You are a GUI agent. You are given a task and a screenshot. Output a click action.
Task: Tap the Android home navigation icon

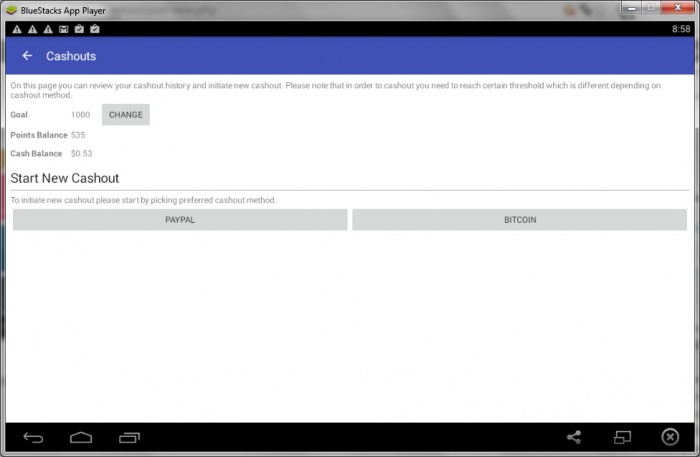[x=81, y=438]
